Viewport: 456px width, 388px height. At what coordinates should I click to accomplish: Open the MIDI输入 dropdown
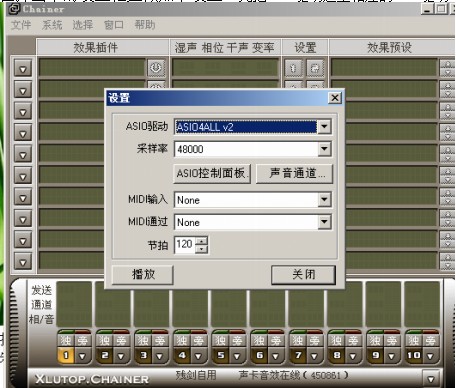click(x=324, y=200)
